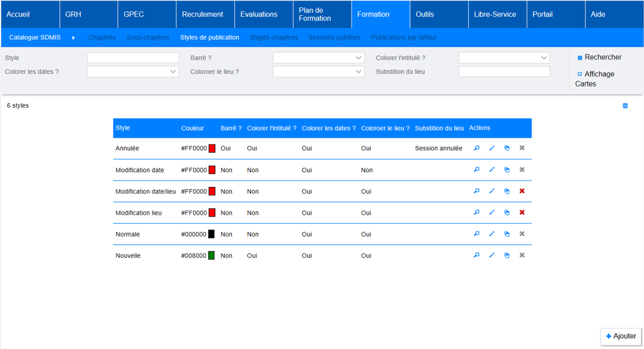Open the Barré ? dropdown

[318, 58]
